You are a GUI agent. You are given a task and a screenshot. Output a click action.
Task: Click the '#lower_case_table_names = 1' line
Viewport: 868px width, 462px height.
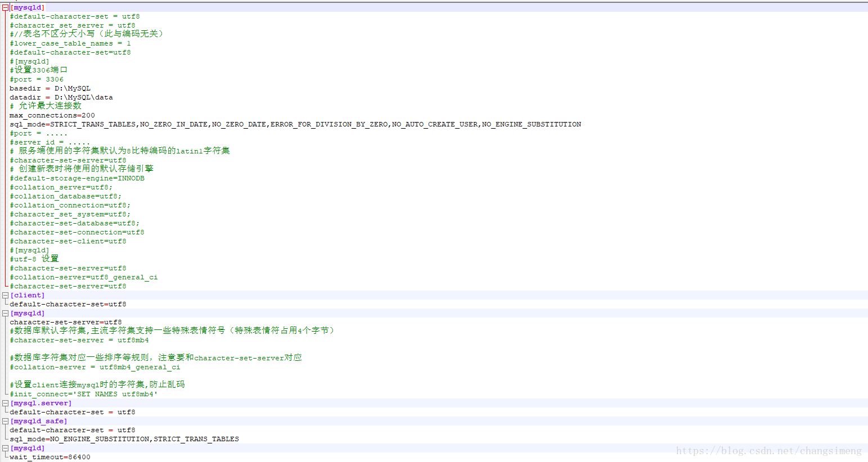70,43
